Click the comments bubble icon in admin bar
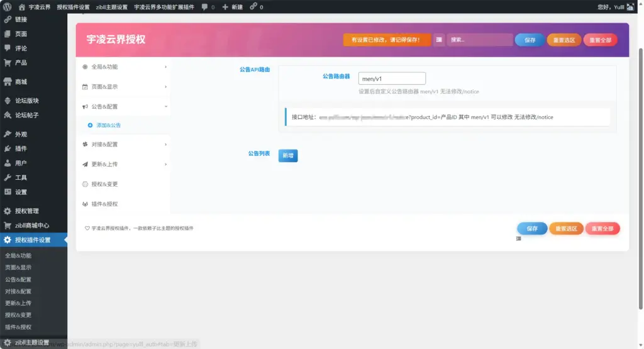Screen dimensions: 644x349 coord(204,7)
